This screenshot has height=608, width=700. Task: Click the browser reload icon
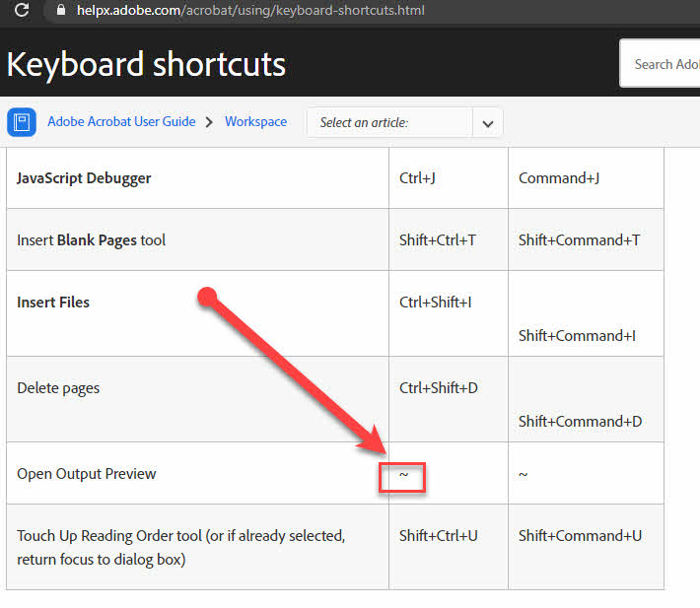(22, 10)
